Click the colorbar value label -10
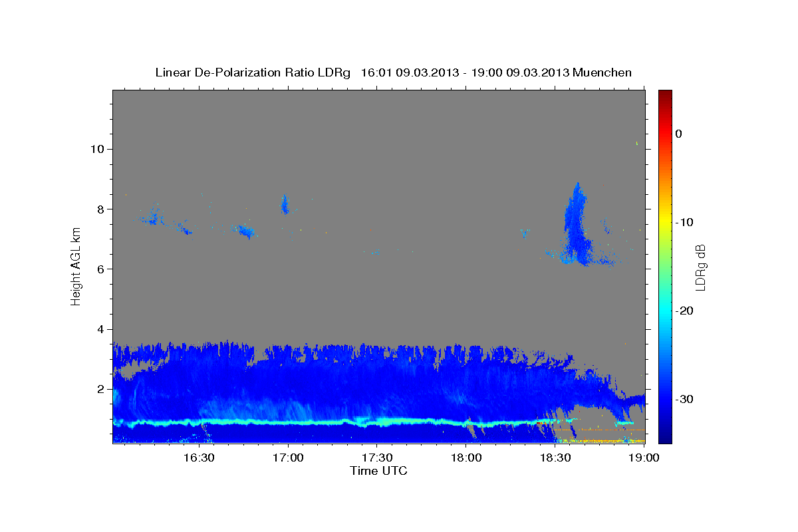798x532 pixels. click(x=685, y=222)
